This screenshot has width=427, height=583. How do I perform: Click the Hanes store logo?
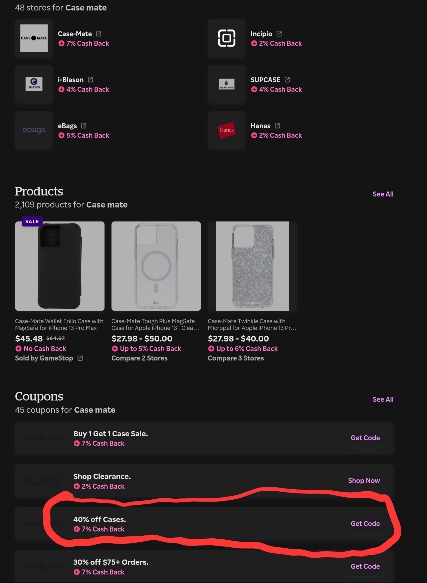click(227, 130)
